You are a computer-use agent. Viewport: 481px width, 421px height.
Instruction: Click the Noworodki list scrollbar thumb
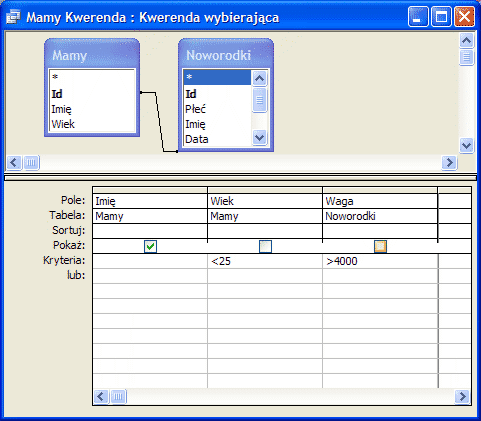[259, 100]
